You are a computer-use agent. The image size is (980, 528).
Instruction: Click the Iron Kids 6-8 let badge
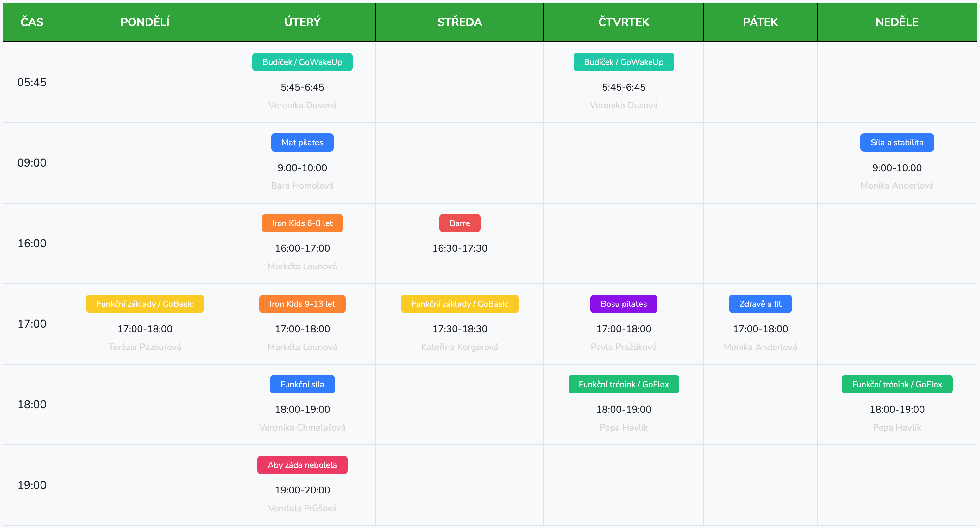[x=302, y=223]
